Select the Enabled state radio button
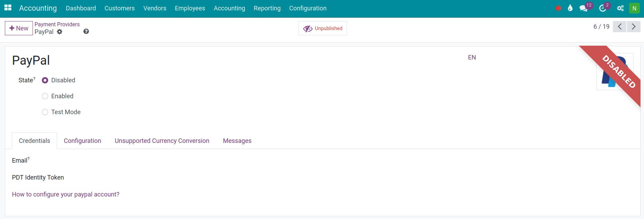The height and width of the screenshot is (219, 644). point(45,96)
